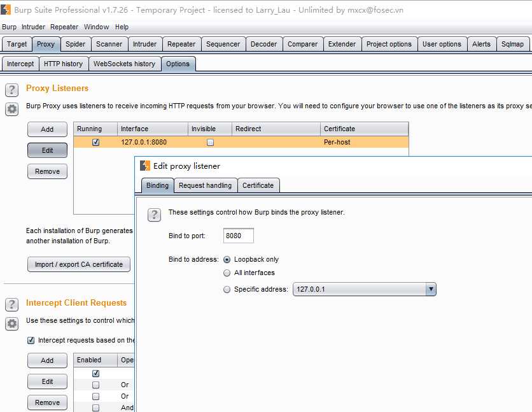The image size is (532, 412).
Task: Click Import / export CA certificate button
Action: pos(79,264)
